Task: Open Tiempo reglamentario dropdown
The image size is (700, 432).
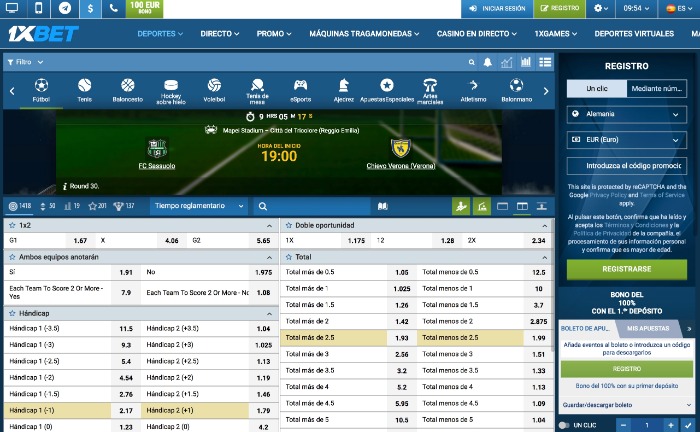Action: [x=199, y=206]
